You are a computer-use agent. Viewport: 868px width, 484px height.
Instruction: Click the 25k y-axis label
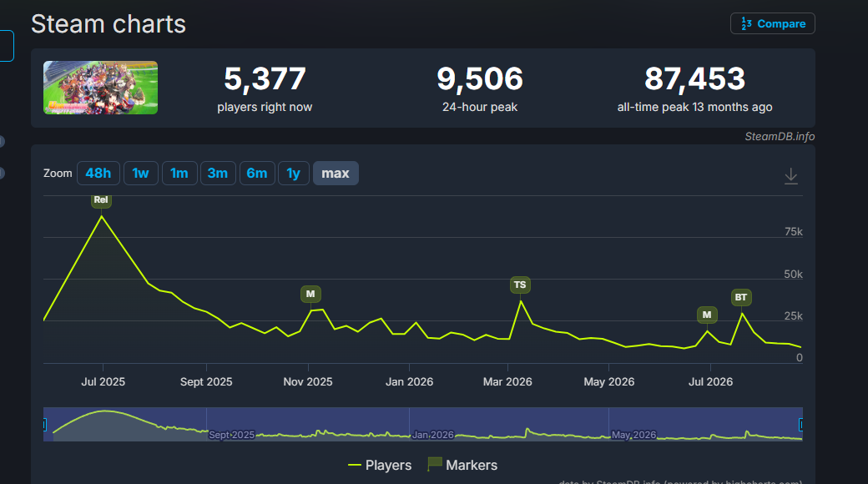click(x=793, y=315)
